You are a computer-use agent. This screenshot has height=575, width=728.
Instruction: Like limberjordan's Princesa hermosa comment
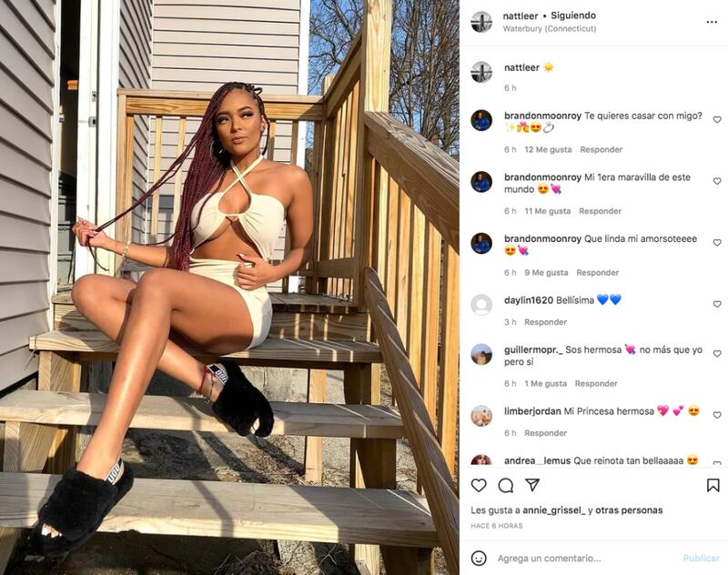[x=717, y=415]
